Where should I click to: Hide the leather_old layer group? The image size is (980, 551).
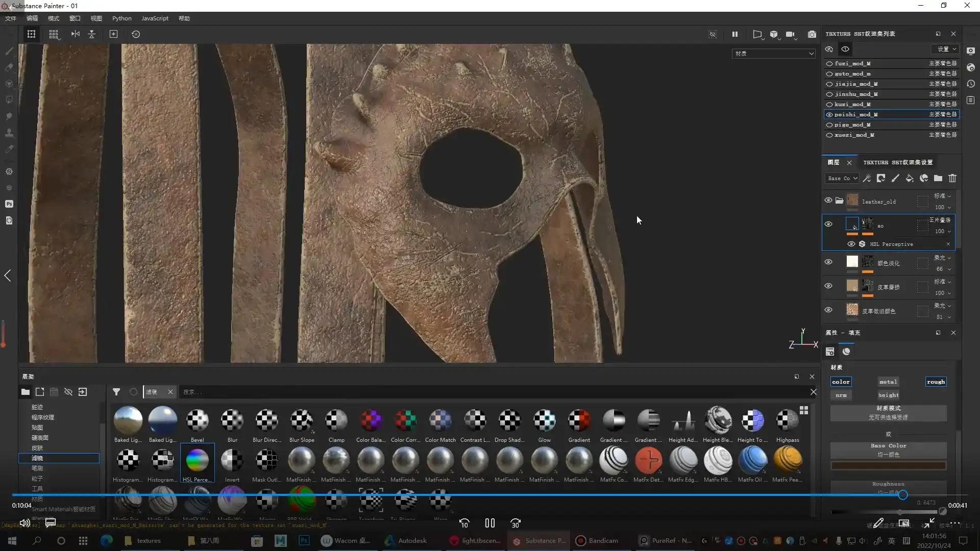pyautogui.click(x=828, y=200)
